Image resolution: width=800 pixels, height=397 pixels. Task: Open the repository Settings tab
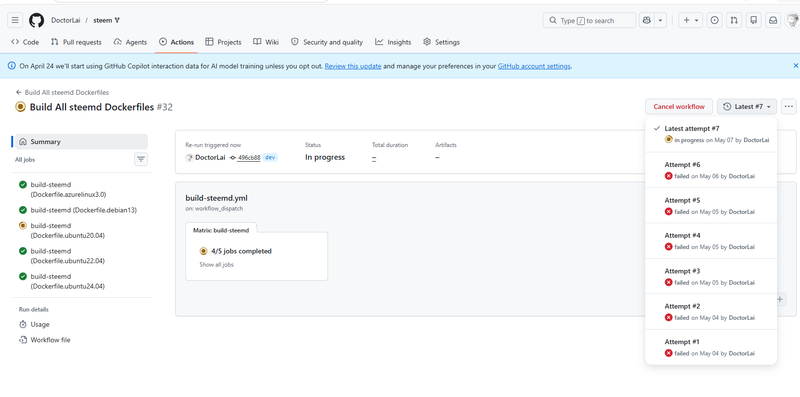[x=441, y=42]
